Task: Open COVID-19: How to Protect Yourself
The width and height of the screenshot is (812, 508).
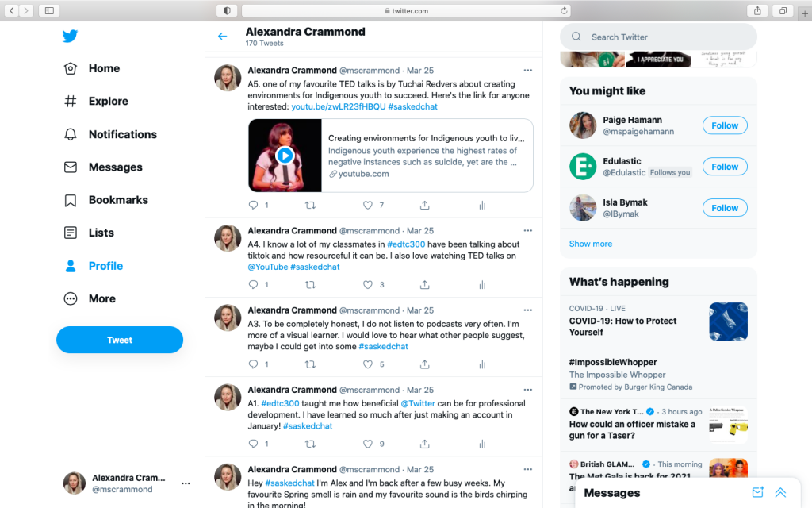Action: coord(658,321)
